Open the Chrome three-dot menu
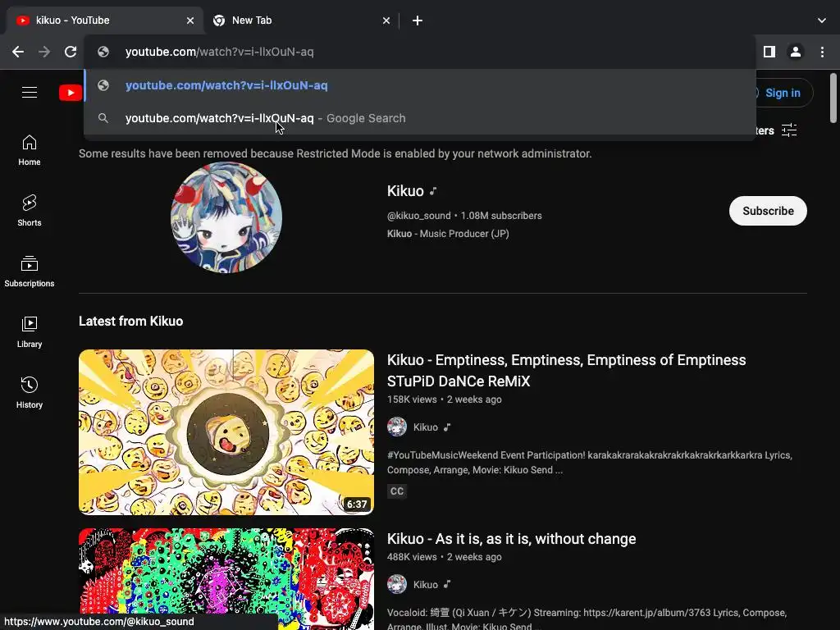Viewport: 840px width, 630px height. point(822,52)
